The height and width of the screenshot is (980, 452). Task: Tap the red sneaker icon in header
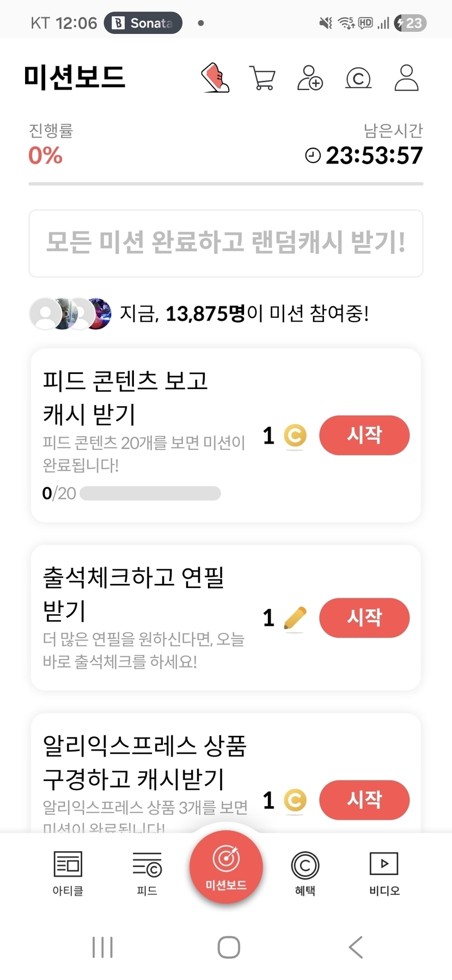pyautogui.click(x=216, y=77)
